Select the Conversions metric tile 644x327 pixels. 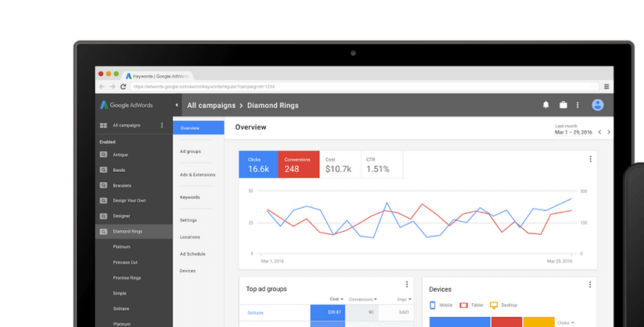coord(299,164)
